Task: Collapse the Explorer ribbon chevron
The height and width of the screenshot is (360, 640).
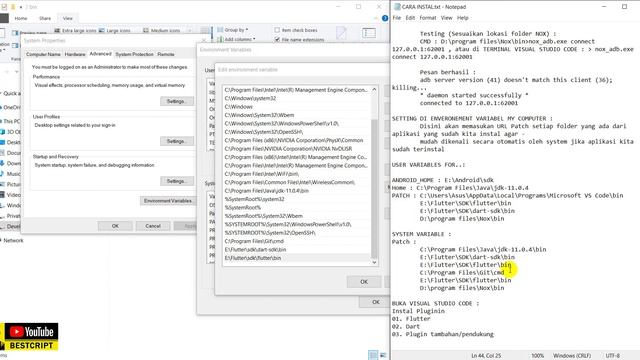Action: click(376, 18)
